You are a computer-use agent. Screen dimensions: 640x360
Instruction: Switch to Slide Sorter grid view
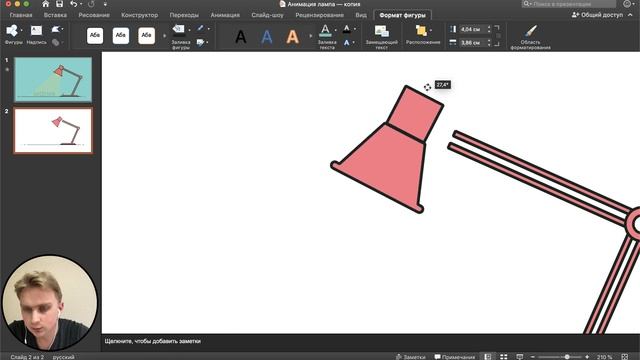coord(504,357)
